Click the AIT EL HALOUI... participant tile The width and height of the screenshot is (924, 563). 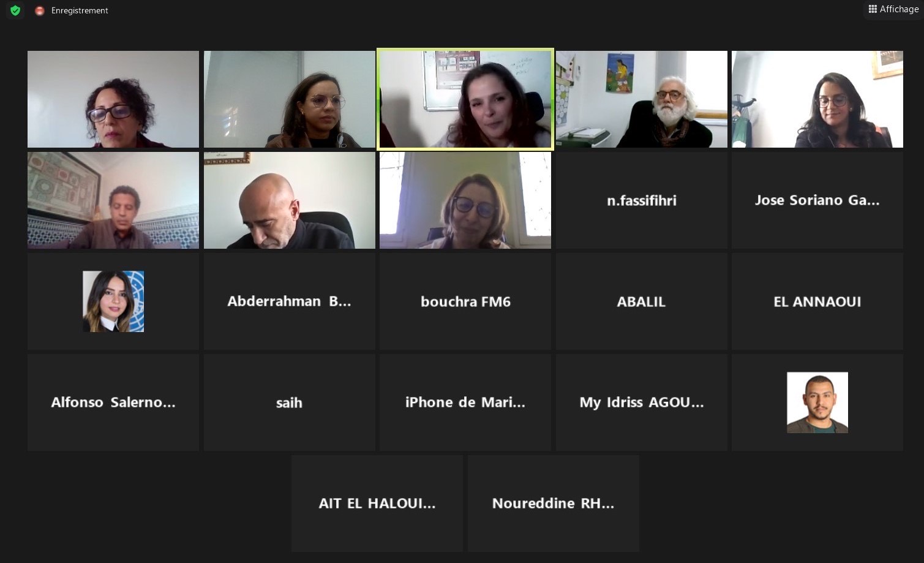pos(377,504)
